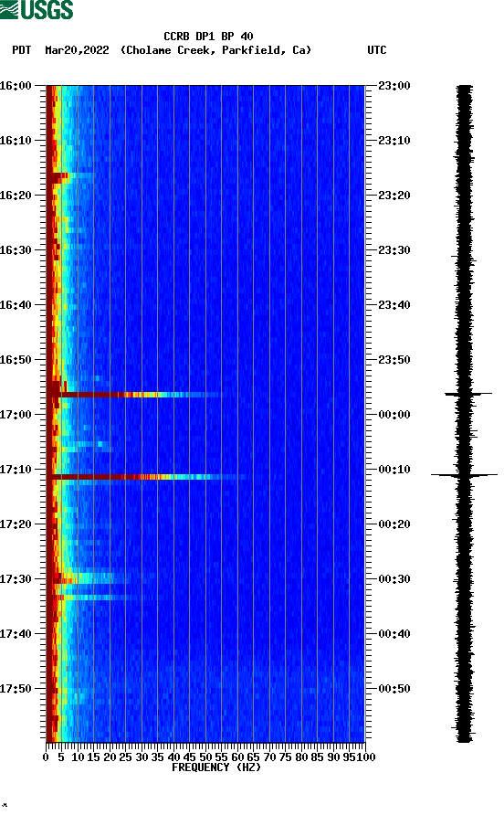Click the '00:00' UTC time label
504x815 pixels.
394,415
